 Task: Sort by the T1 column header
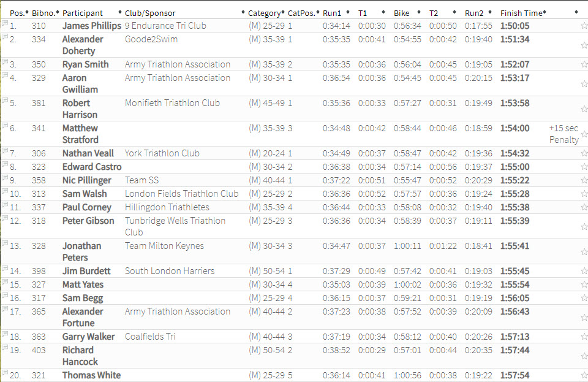(x=372, y=13)
